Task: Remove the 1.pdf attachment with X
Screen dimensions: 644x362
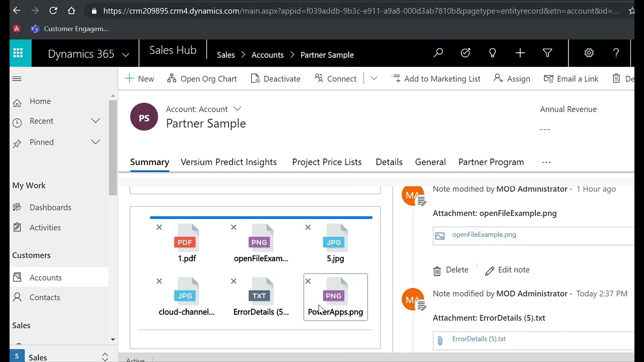Action: tap(159, 228)
